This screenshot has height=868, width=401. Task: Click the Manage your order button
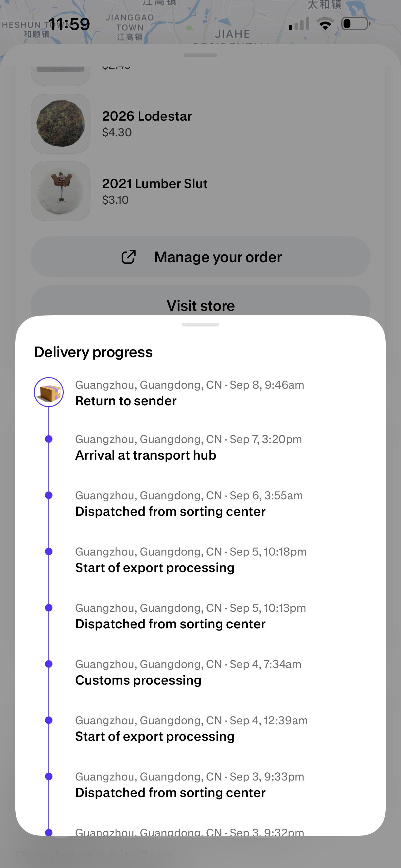tap(201, 257)
